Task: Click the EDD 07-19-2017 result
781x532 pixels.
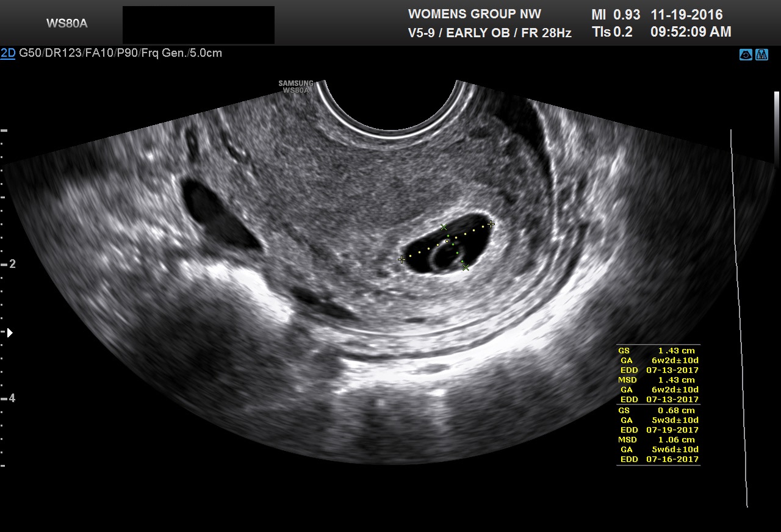Action: [x=659, y=430]
